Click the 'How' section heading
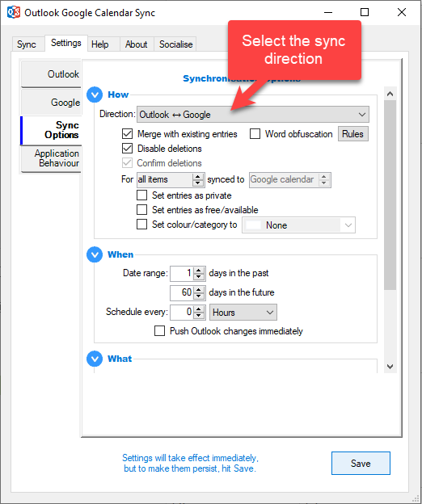This screenshot has width=422, height=504. [118, 94]
